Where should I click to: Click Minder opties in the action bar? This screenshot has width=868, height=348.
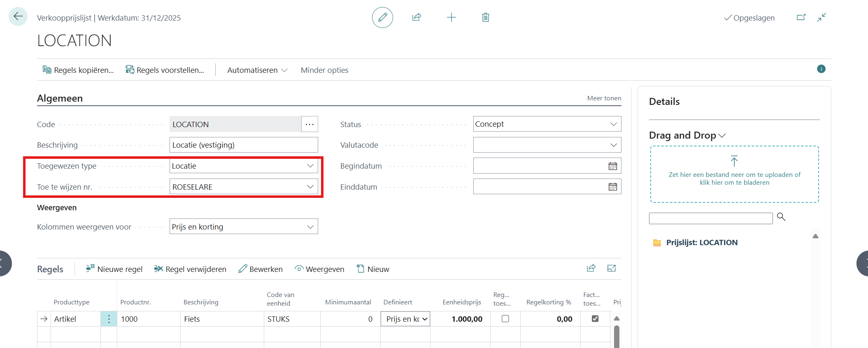324,70
